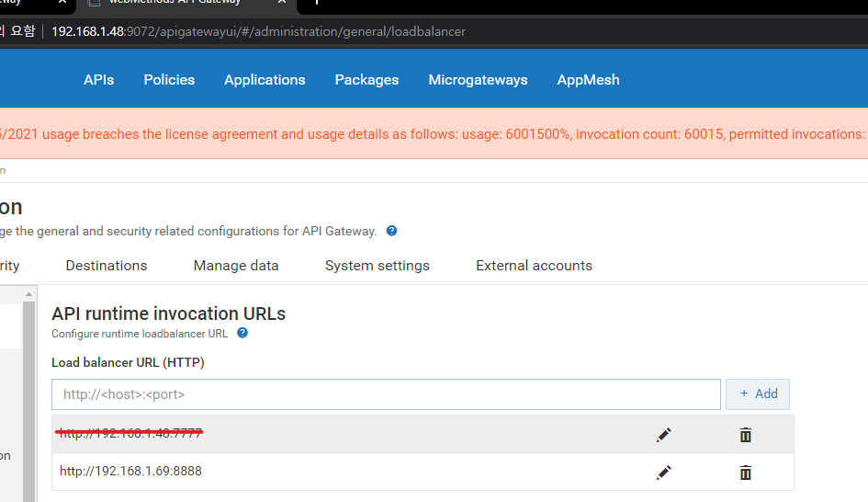
Task: Switch to the Manage data tab
Action: click(236, 266)
